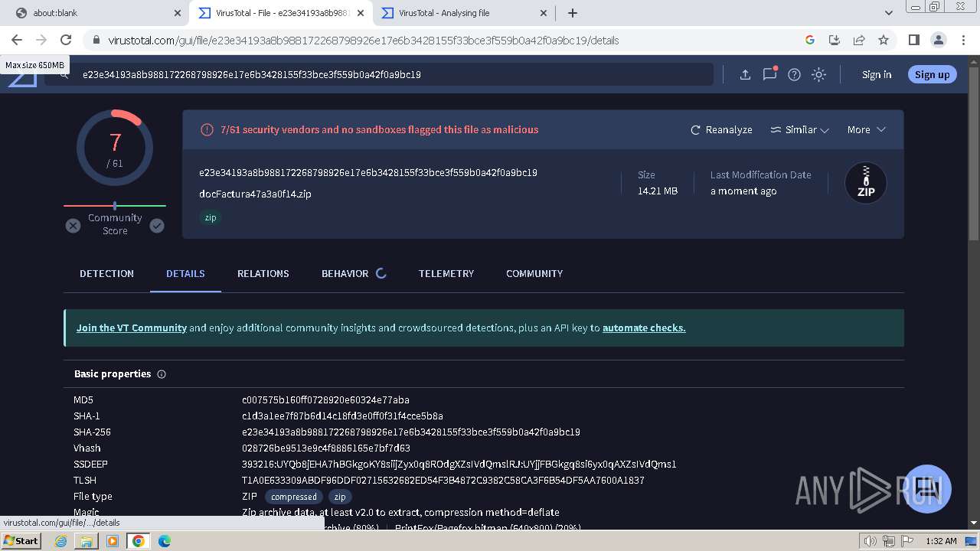
Task: Expand the Similar dropdown
Action: pos(799,129)
